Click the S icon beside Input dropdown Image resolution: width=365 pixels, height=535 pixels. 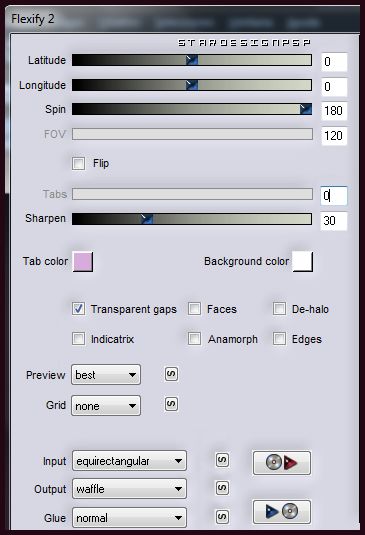[x=222, y=460]
